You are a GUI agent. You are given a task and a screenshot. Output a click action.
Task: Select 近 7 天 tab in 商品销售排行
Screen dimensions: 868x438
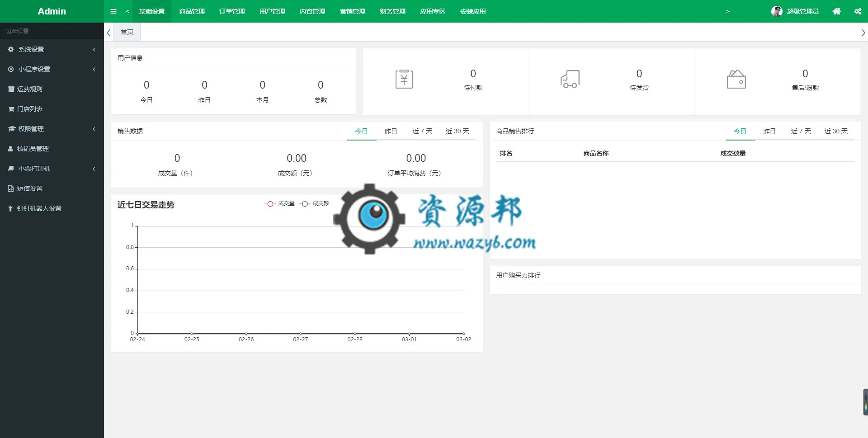point(801,131)
